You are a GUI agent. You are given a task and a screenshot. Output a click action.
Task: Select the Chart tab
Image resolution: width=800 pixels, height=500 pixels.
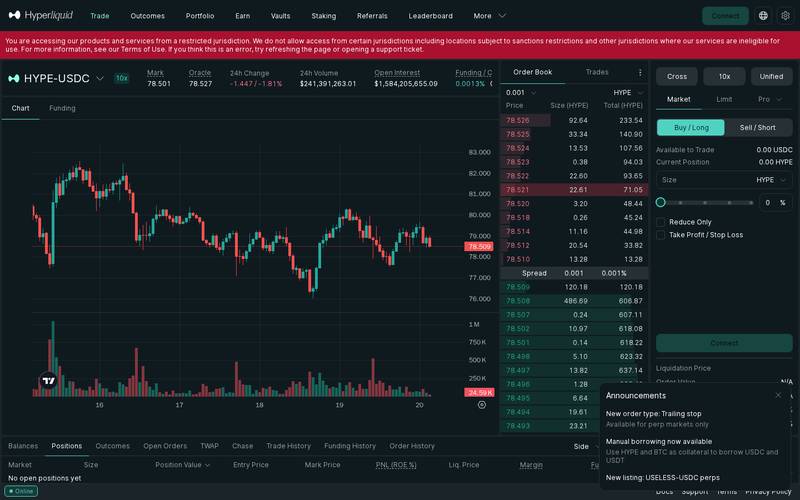point(20,108)
